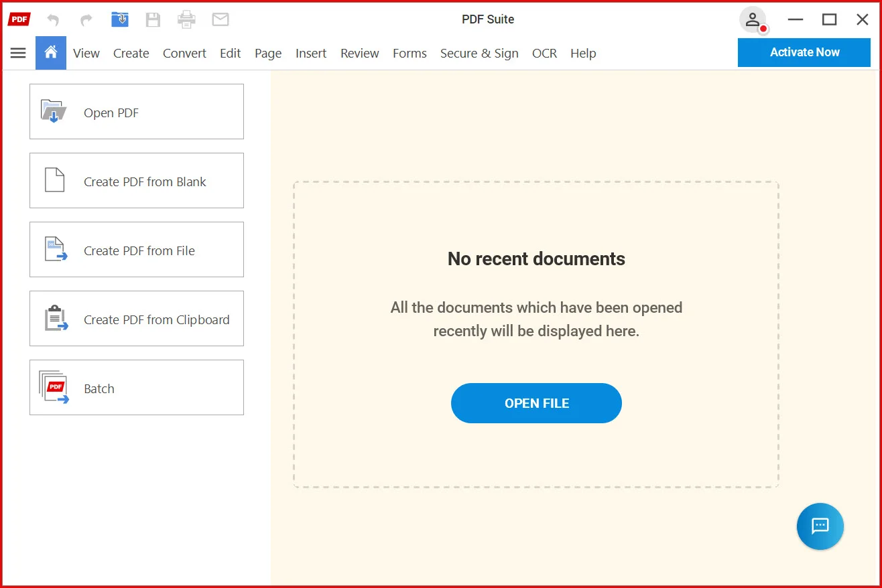Launch the Batch processing option
The height and width of the screenshot is (588, 882).
[137, 388]
